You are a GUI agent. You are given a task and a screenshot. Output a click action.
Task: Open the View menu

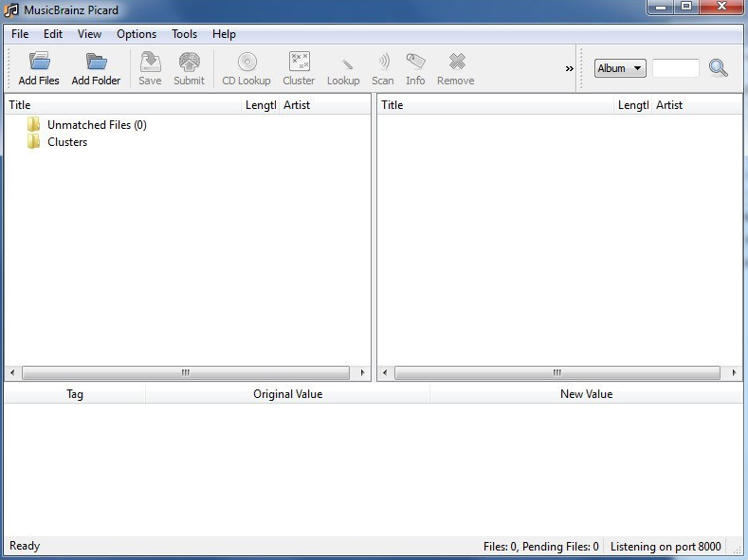pos(89,34)
